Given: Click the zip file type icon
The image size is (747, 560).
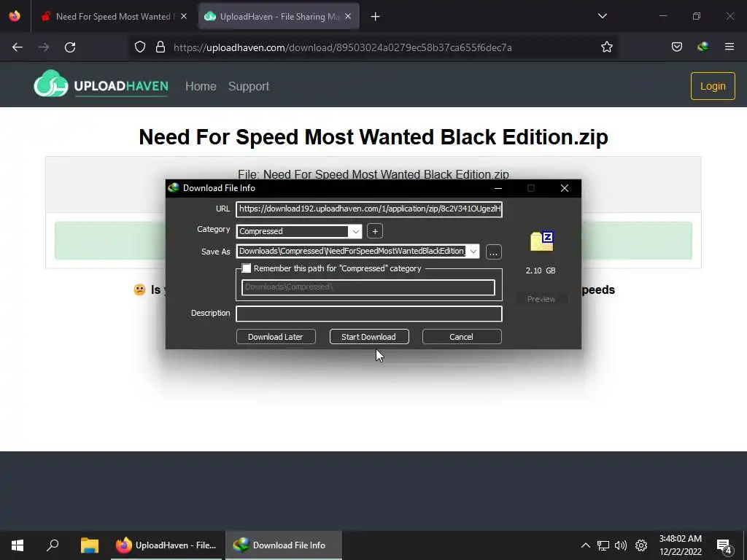Looking at the screenshot, I should (542, 241).
